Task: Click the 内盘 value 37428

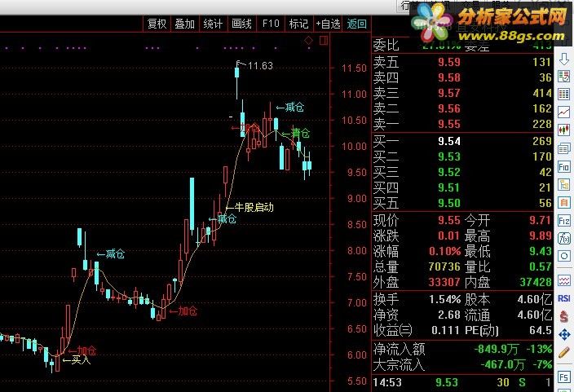Action: pos(536,282)
